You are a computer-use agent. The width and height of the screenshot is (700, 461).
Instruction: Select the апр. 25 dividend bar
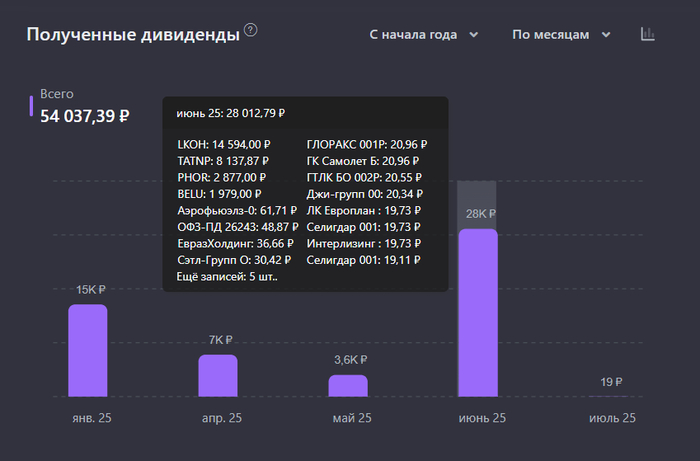(x=218, y=375)
